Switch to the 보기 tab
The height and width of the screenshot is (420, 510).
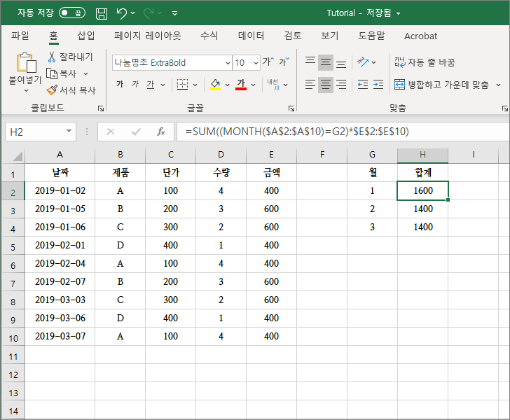click(x=330, y=36)
